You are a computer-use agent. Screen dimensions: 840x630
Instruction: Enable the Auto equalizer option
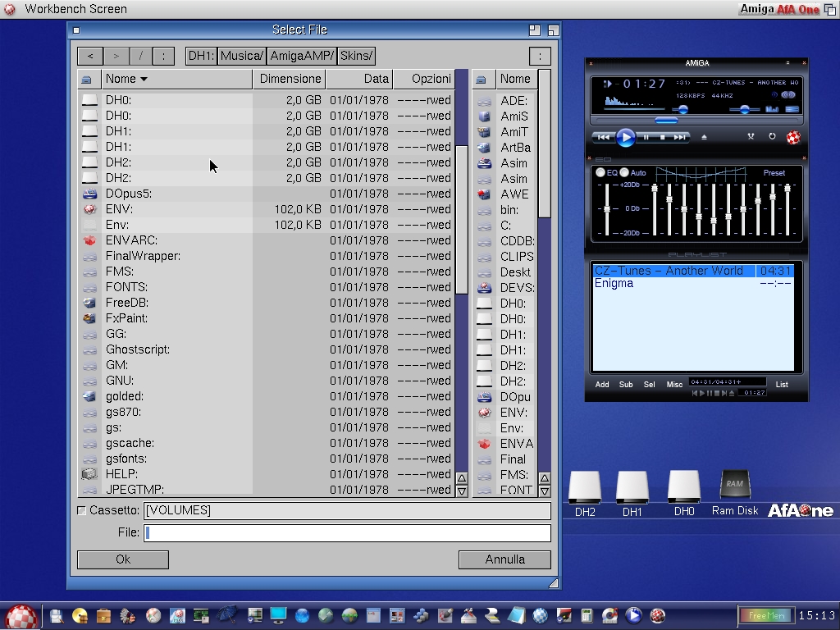(x=624, y=172)
